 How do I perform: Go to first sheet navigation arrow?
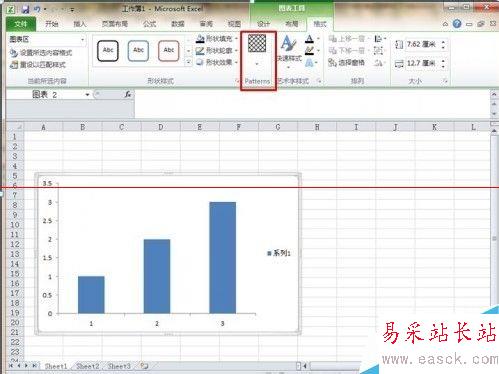(11, 366)
